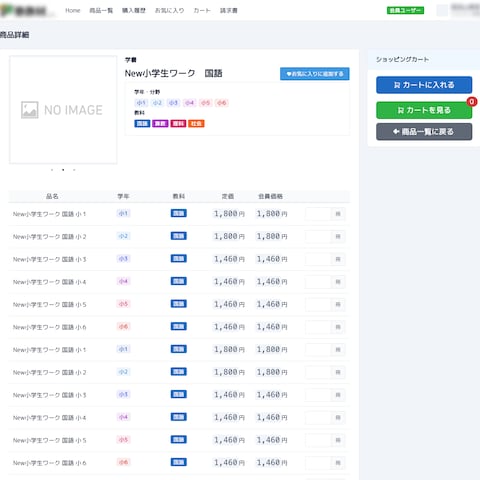Go to 商品一覧 in the top navigation

[x=101, y=10]
